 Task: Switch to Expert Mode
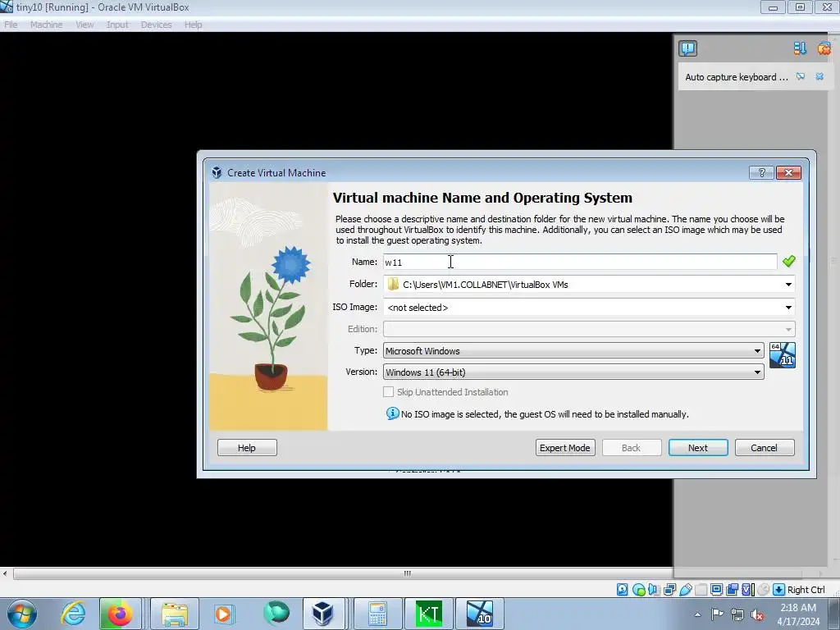564,448
